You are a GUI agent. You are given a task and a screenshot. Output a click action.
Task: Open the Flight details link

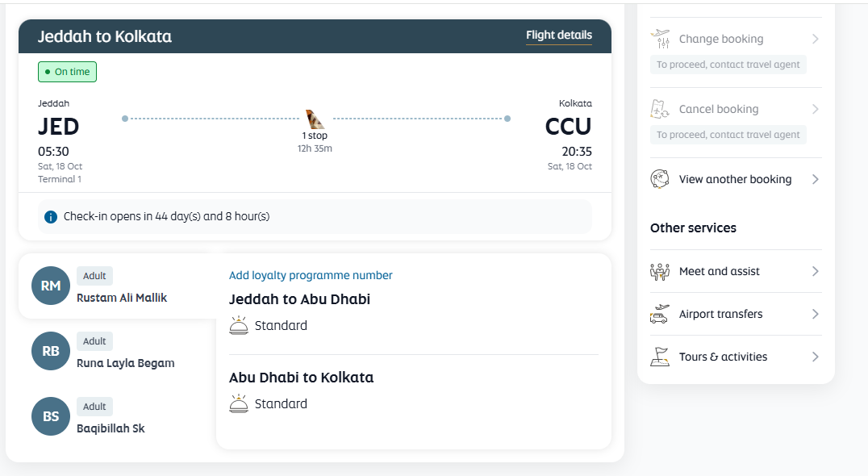point(558,35)
